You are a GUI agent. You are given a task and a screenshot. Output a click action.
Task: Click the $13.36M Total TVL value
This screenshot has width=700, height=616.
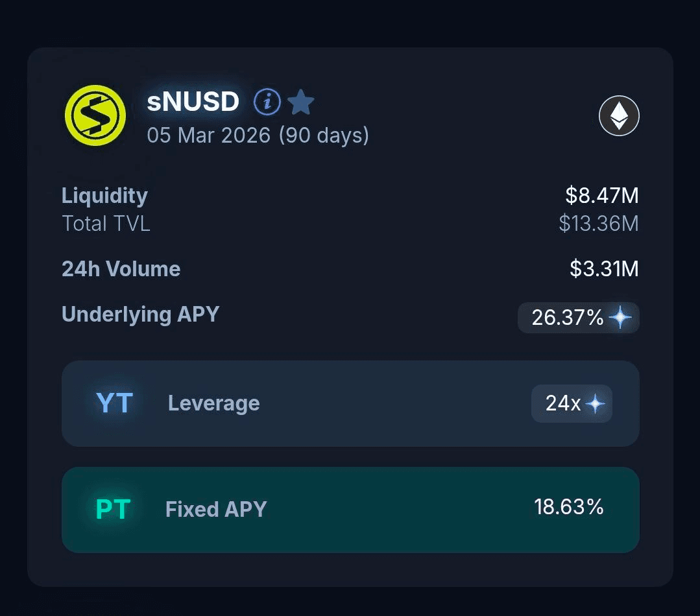point(598,224)
